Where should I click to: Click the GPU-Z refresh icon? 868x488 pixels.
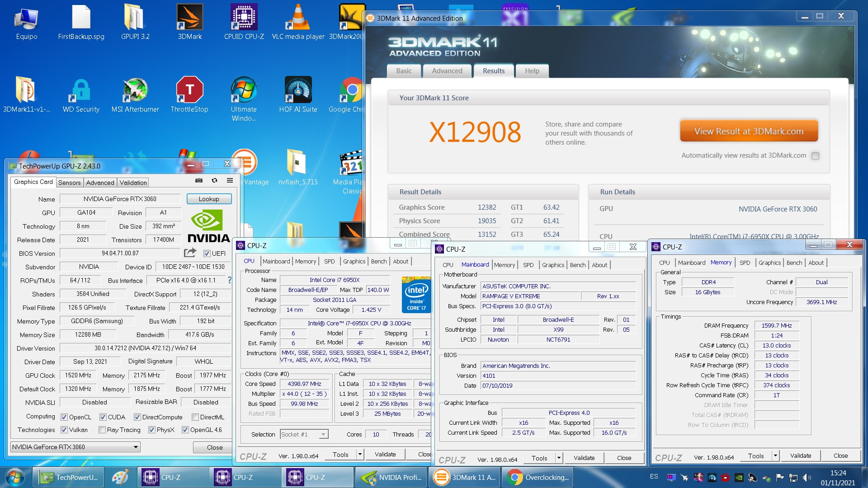(215, 180)
